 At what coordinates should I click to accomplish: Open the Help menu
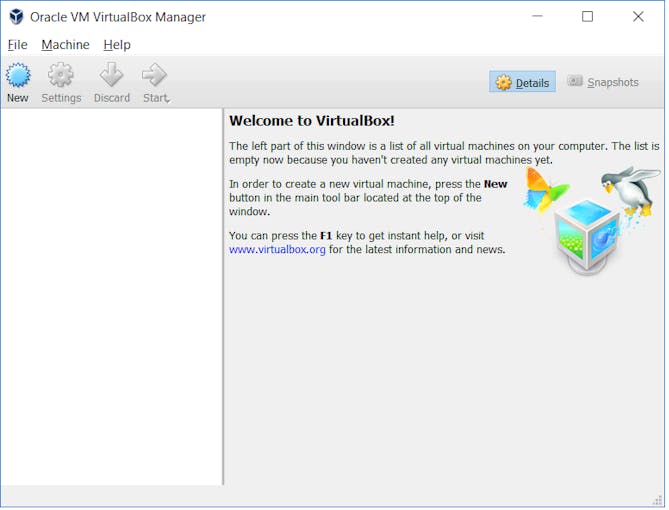[117, 45]
